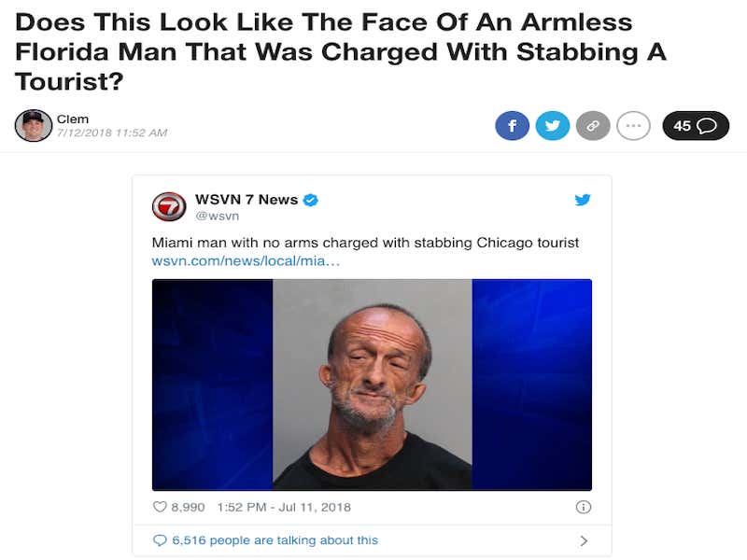Click the verified badge icon
Image resolution: width=747 pixels, height=560 pixels.
click(311, 200)
